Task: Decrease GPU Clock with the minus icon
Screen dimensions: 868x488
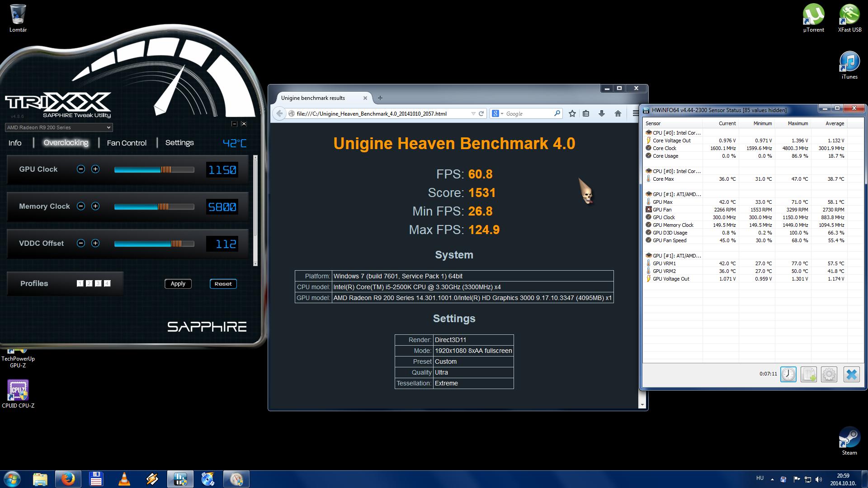Action: pyautogui.click(x=81, y=169)
